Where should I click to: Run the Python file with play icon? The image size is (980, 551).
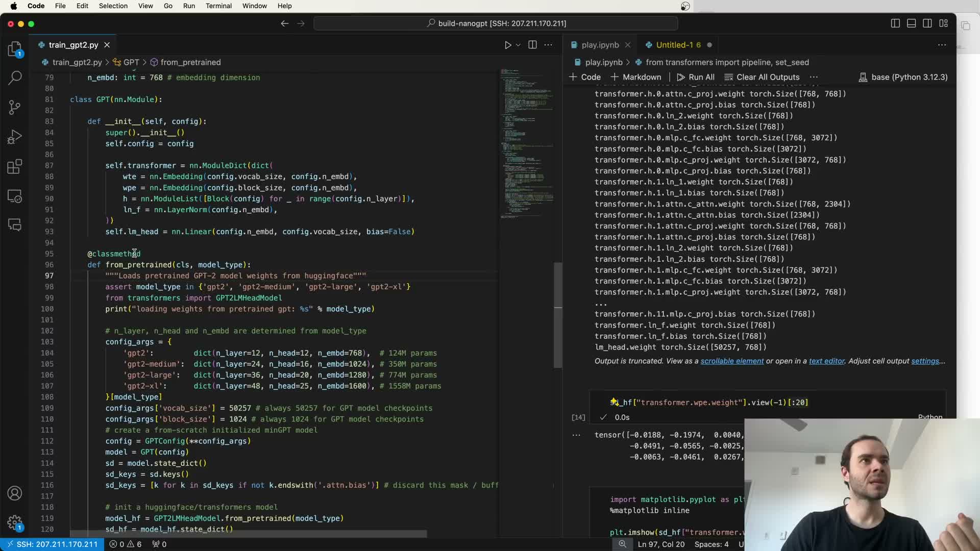tap(508, 45)
